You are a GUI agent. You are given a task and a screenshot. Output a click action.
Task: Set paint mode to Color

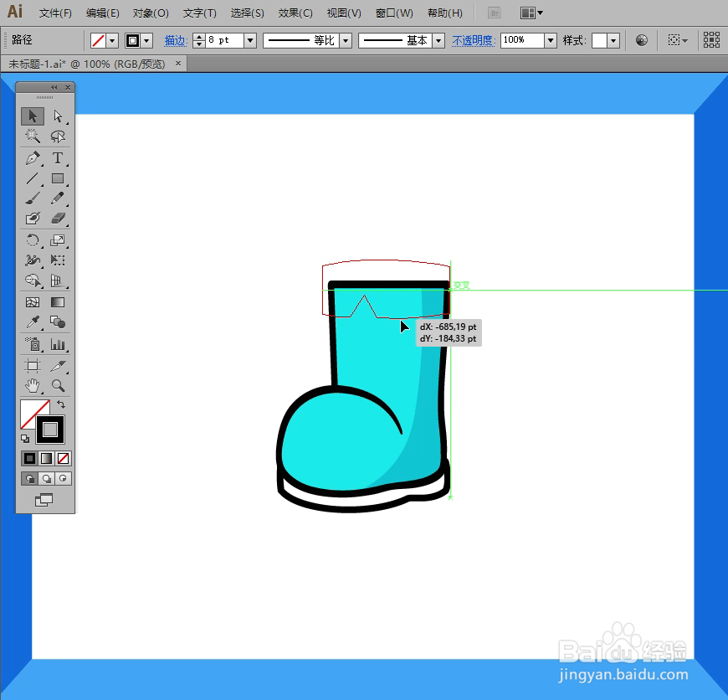pyautogui.click(x=29, y=459)
